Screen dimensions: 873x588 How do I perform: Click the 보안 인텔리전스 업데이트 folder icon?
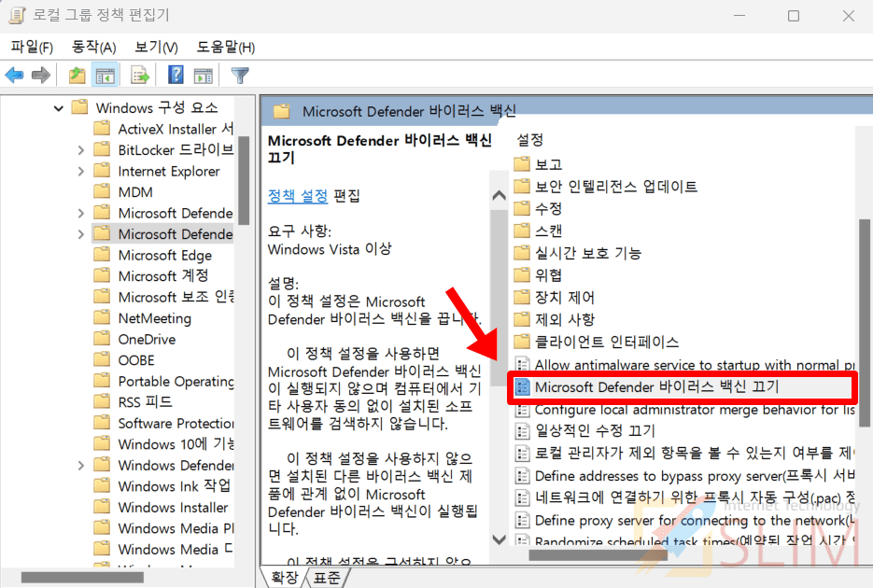click(522, 186)
